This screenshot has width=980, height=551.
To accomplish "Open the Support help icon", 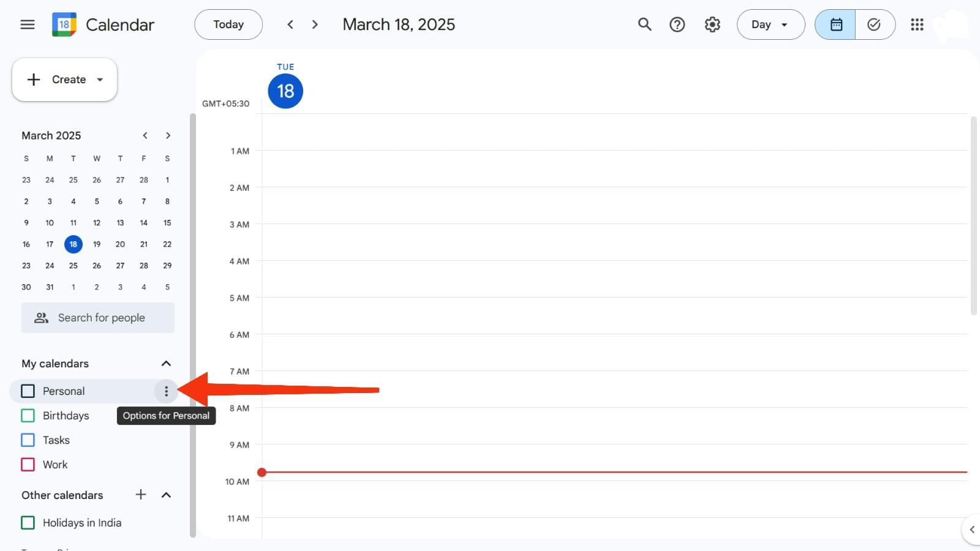I will tap(677, 24).
